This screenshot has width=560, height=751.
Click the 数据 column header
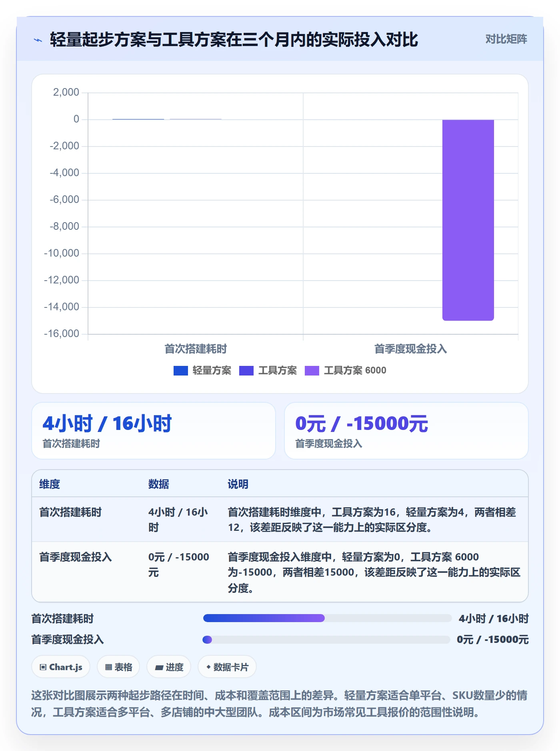[158, 484]
